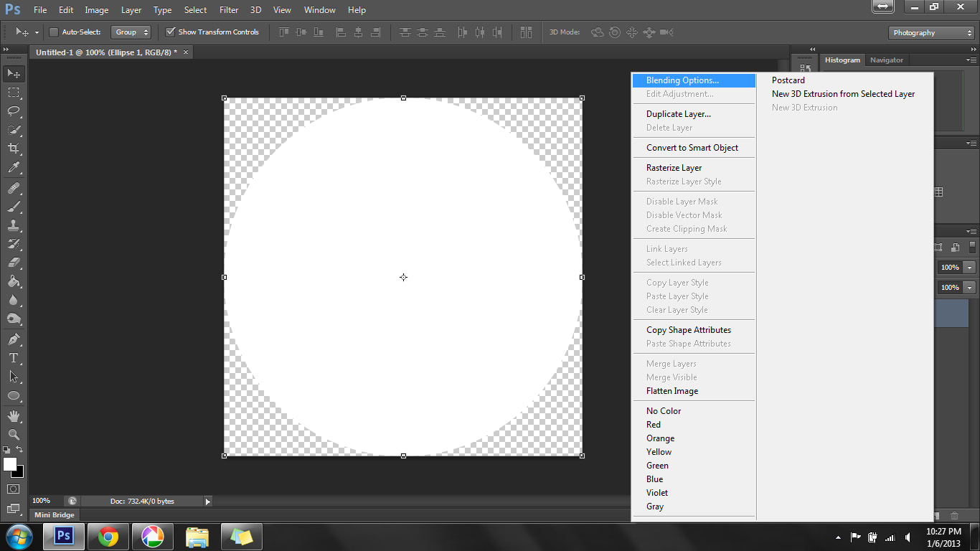Select the Pen tool

pos(14,339)
